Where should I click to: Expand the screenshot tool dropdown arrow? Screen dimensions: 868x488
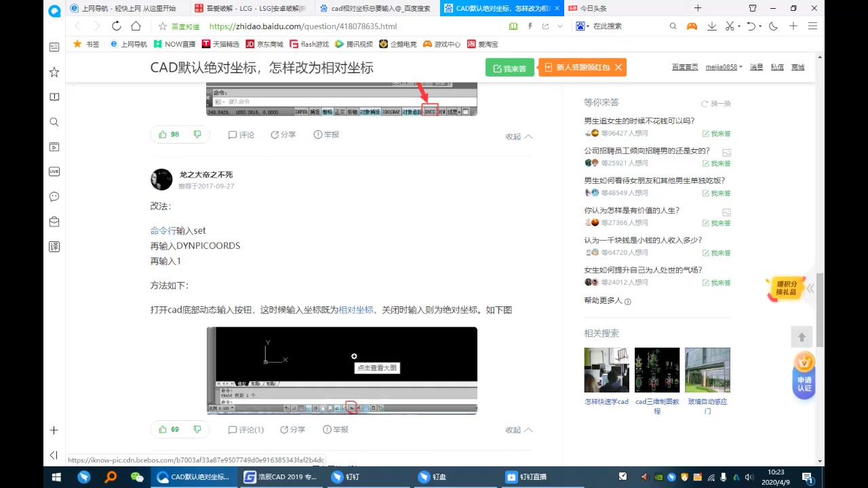738,26
